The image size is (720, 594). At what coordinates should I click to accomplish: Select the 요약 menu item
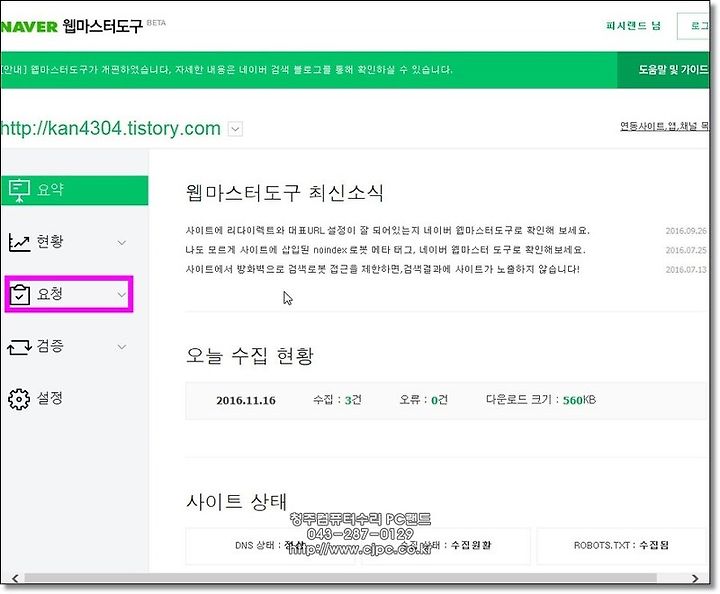click(x=74, y=190)
